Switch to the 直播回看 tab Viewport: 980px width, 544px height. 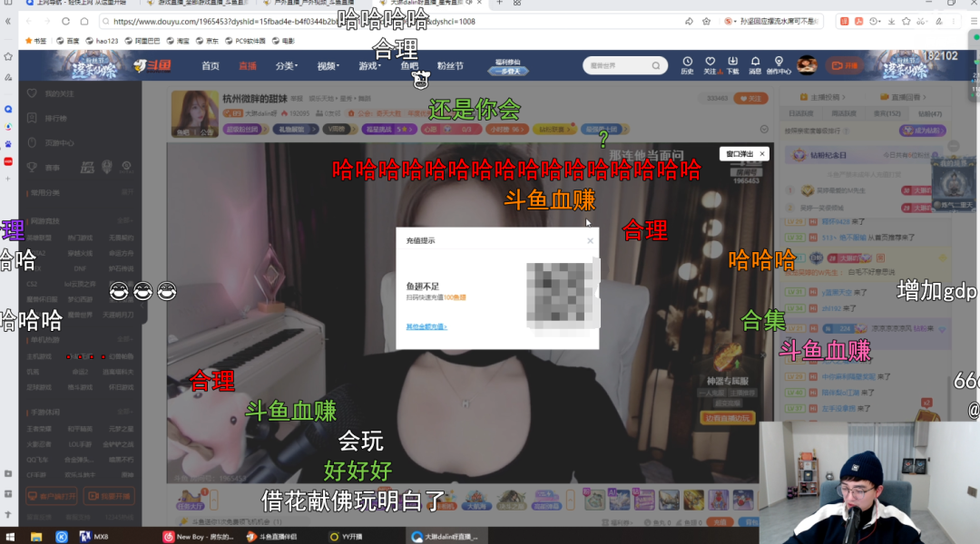point(903,97)
